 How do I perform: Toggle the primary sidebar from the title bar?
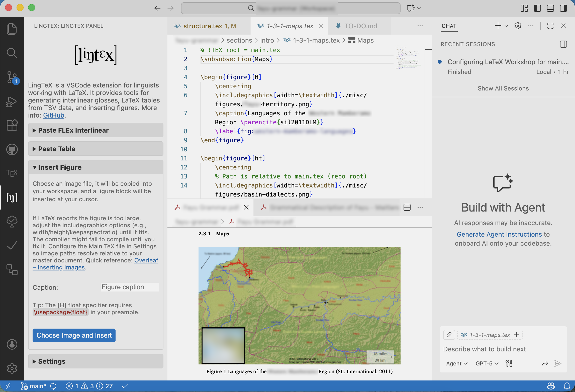click(537, 8)
